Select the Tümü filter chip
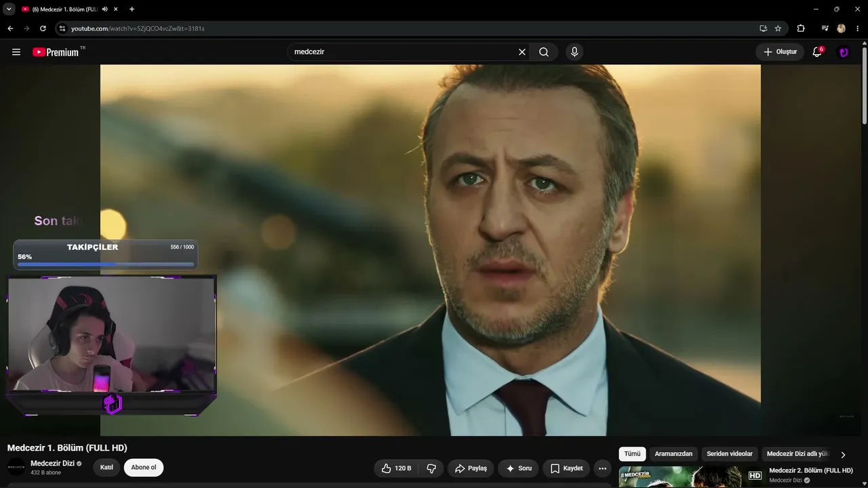Viewport: 868px width, 488px height. pyautogui.click(x=632, y=454)
